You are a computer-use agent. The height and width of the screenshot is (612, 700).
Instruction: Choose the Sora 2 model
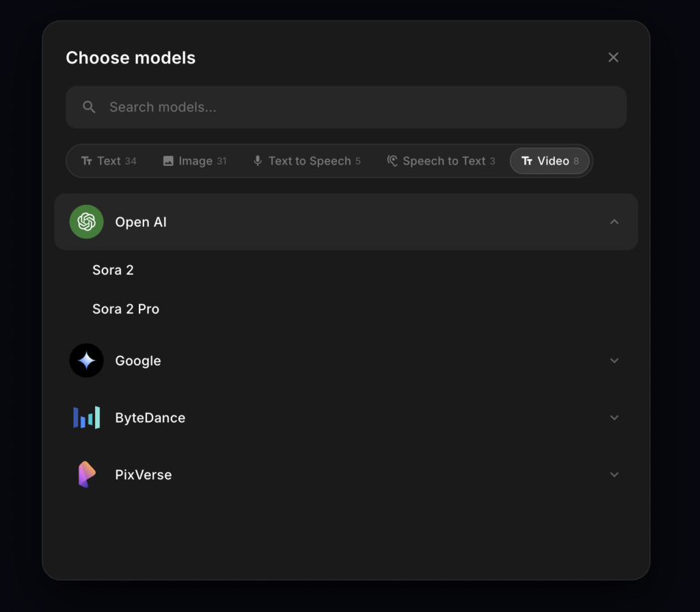113,270
